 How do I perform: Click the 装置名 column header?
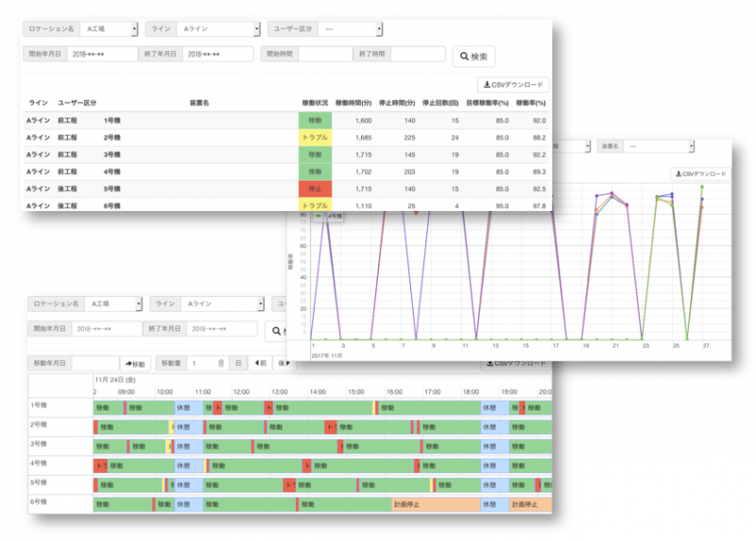point(199,103)
